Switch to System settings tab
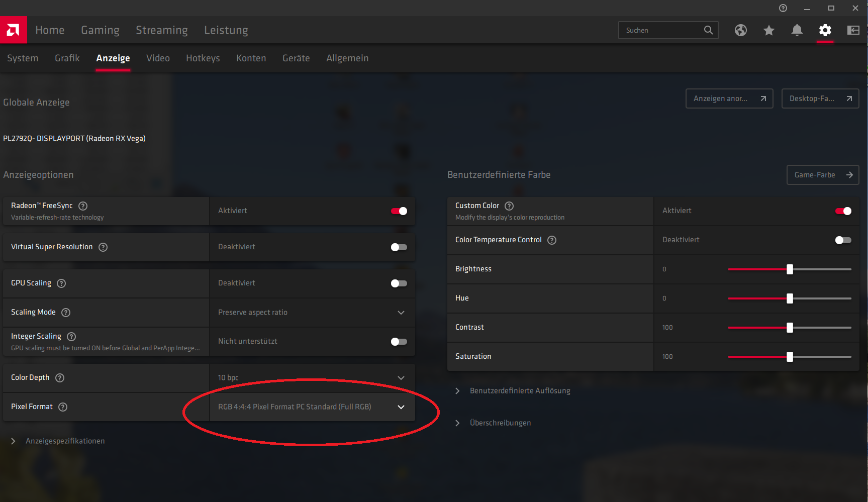Viewport: 868px width, 502px height. tap(23, 58)
